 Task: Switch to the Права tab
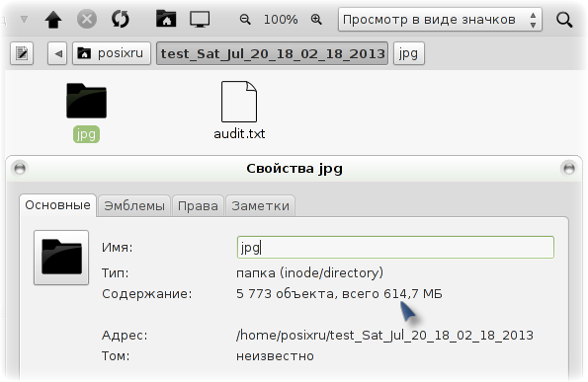click(x=198, y=205)
